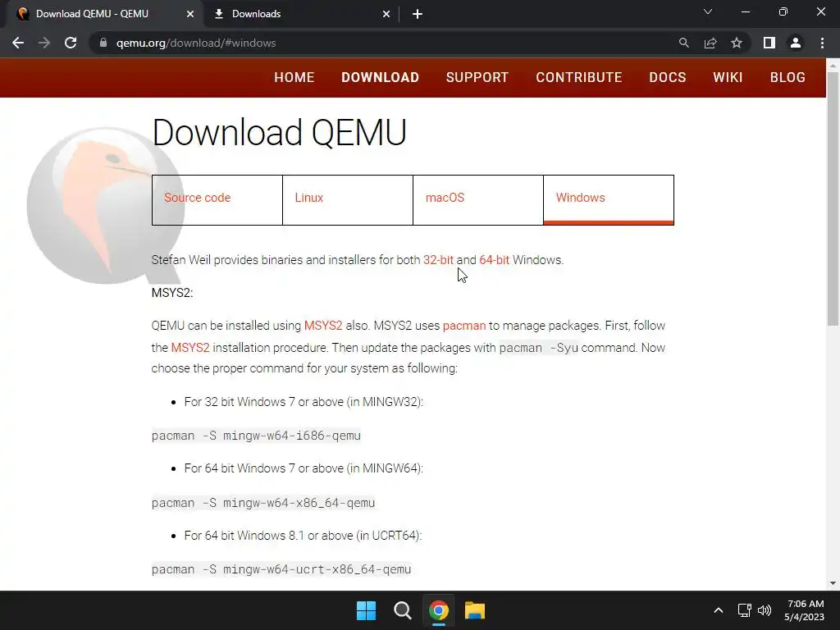Viewport: 840px width, 630px height.
Task: Switch to the Linux download tab
Action: click(348, 200)
